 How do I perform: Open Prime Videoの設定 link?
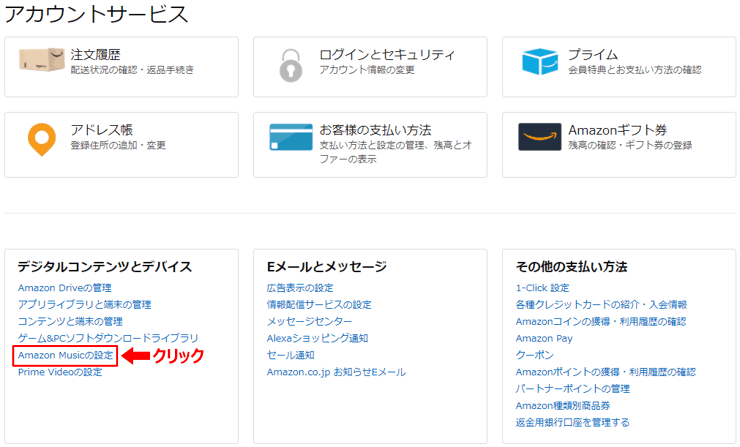tap(60, 372)
